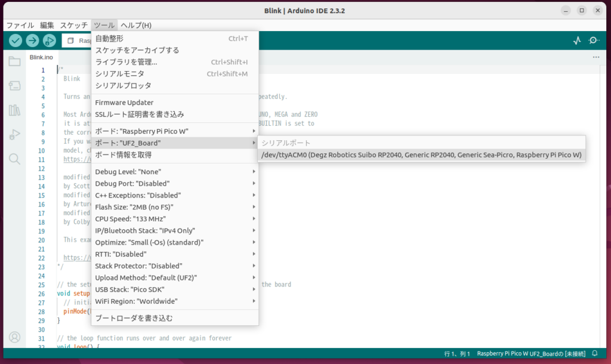Open Serial Plotter waveform icon in toolbar

(x=577, y=40)
